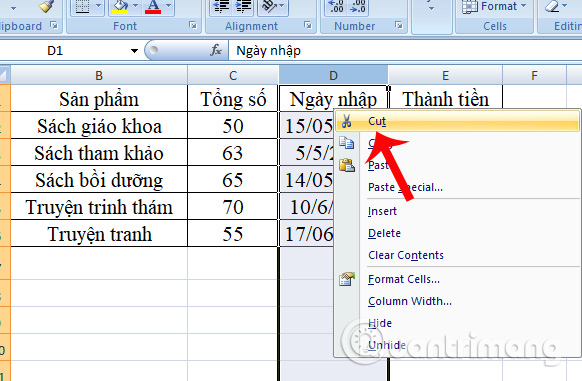Open the Clear eraser dropdown arrow
Image resolution: width=582 pixels, height=381 pixels.
click(565, 6)
